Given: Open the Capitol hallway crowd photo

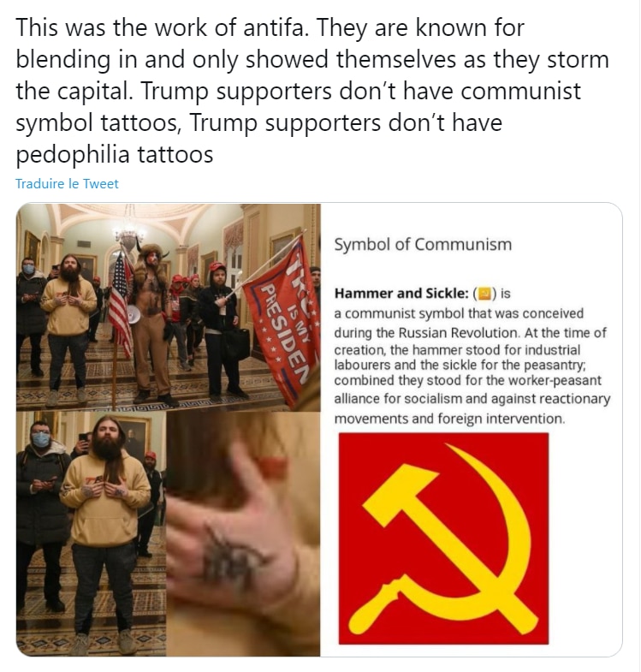Looking at the screenshot, I should coord(169,307).
